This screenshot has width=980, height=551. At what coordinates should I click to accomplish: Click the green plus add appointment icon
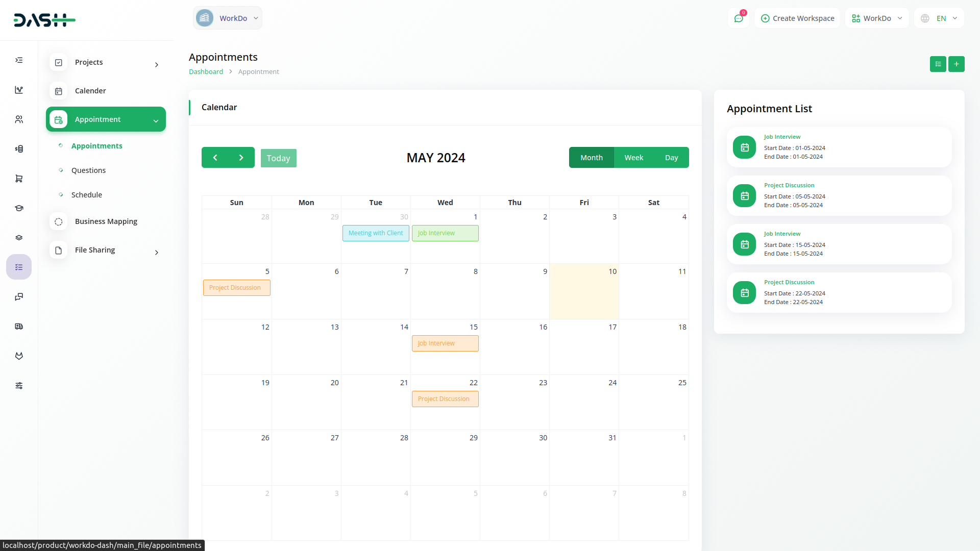pyautogui.click(x=956, y=64)
